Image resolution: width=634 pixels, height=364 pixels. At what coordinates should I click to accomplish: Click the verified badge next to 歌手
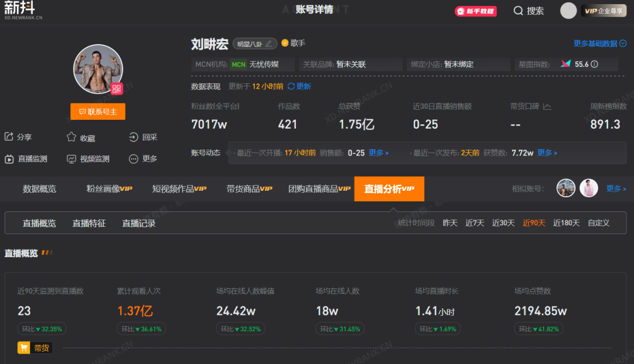(x=285, y=43)
